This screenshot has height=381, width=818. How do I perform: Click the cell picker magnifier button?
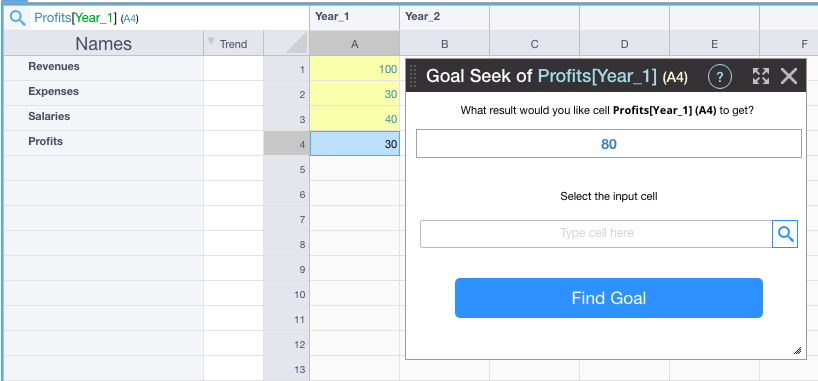(785, 234)
